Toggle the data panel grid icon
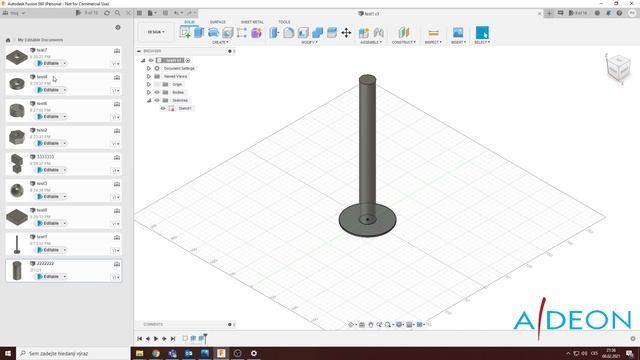This screenshot has width=640, height=360. 139,13
